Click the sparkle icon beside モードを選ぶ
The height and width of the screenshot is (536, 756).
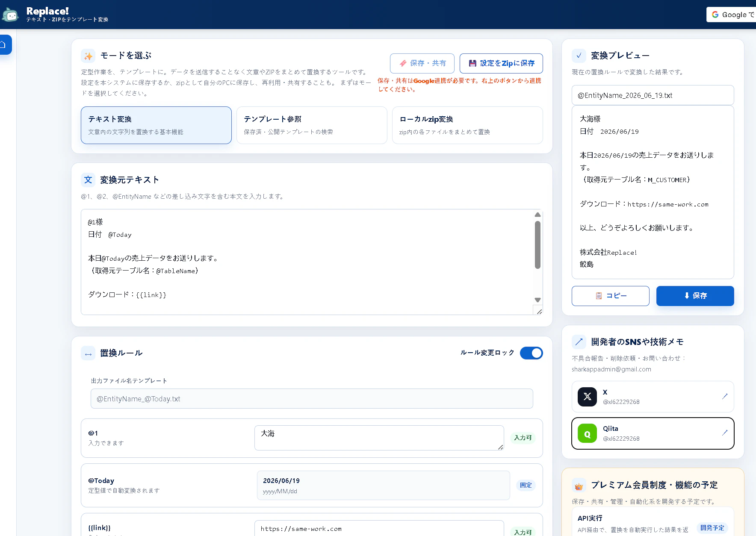[88, 56]
